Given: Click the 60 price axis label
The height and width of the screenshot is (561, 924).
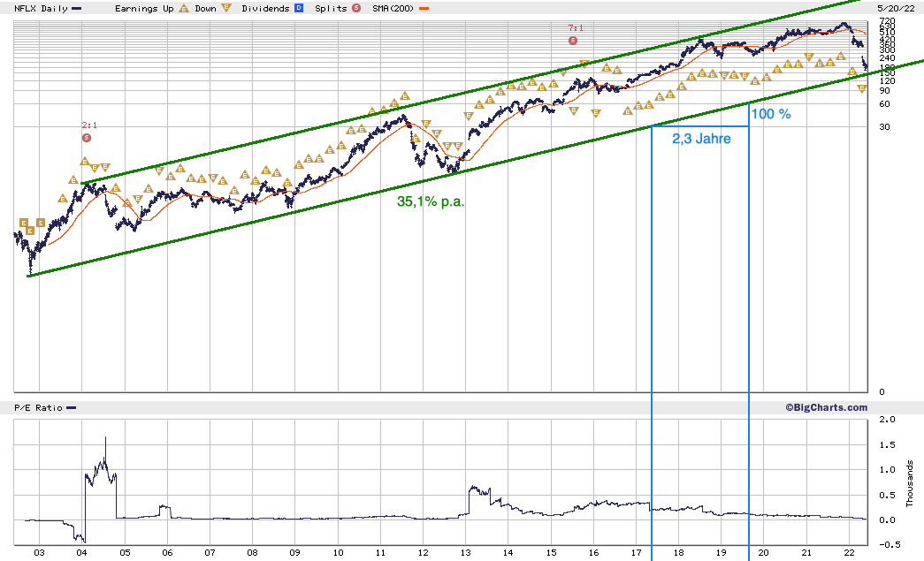Looking at the screenshot, I should coord(884,104).
